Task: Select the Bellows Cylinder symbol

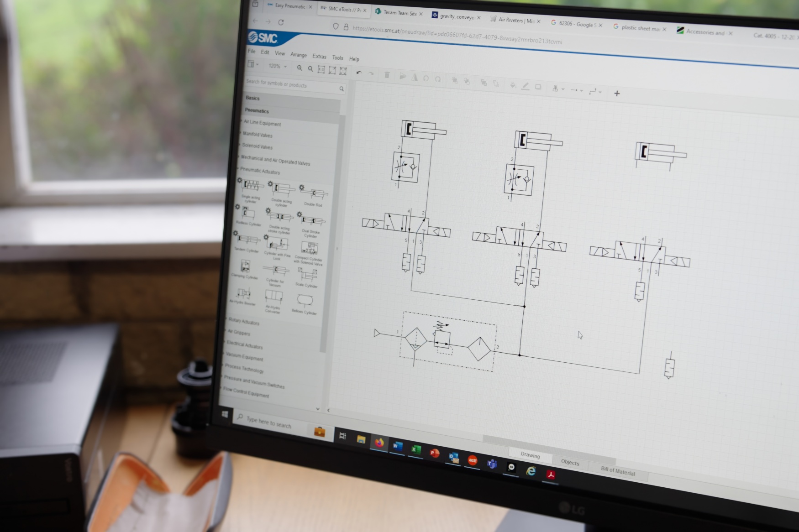Action: point(305,301)
